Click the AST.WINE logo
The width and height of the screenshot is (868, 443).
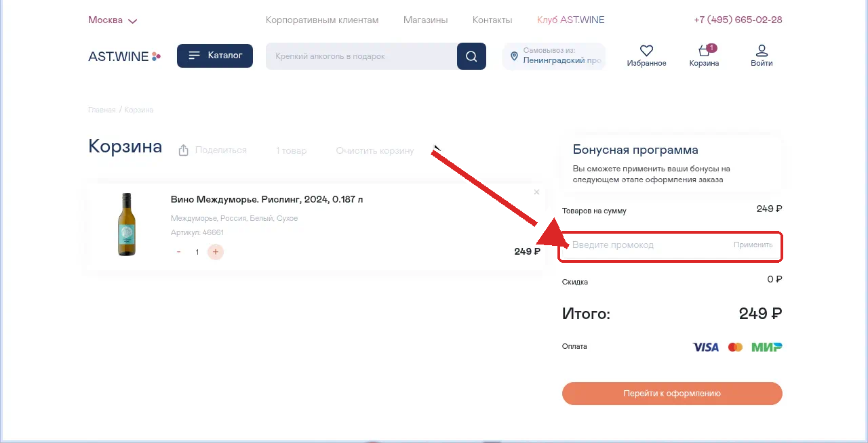125,56
